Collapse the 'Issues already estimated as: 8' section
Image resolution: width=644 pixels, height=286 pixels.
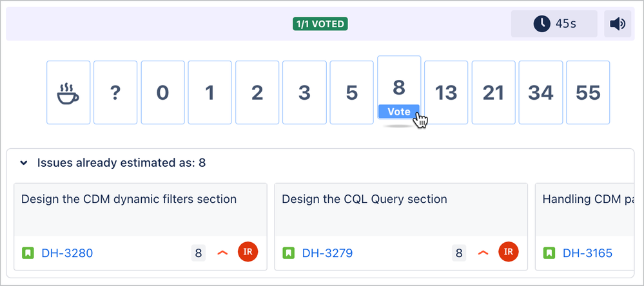tap(24, 163)
